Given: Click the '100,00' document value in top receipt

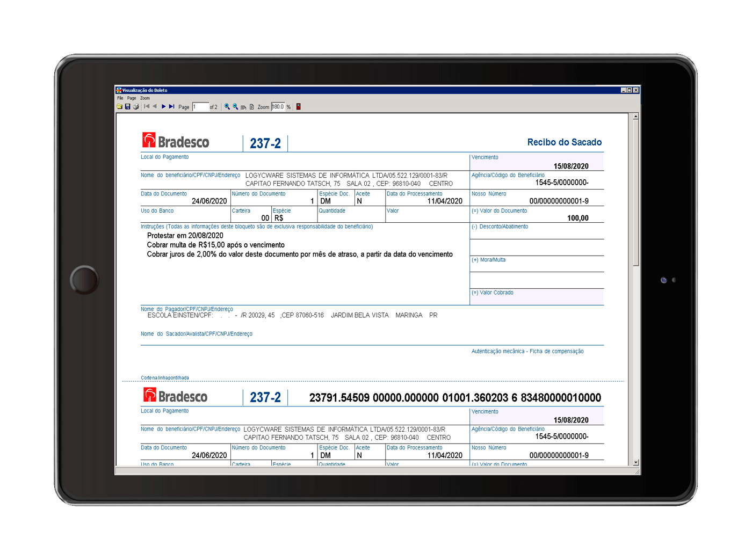Looking at the screenshot, I should (578, 219).
